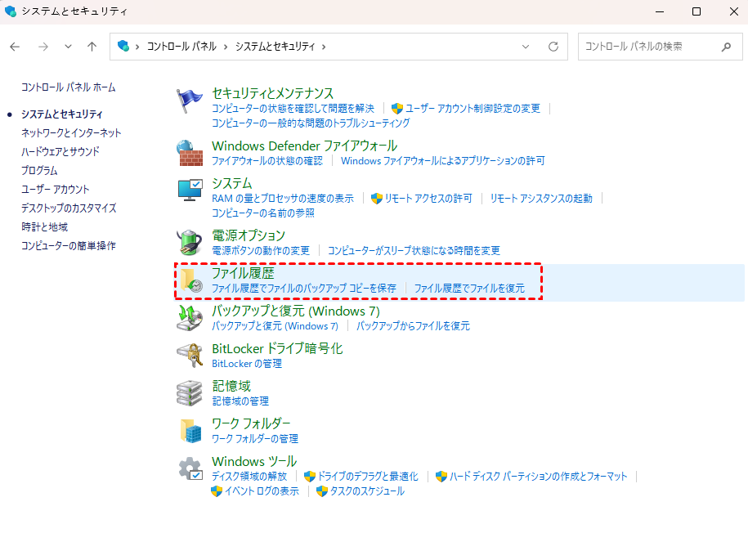The height and width of the screenshot is (560, 748).
Task: Click the BitLocker drive lock icon
Action: [190, 356]
